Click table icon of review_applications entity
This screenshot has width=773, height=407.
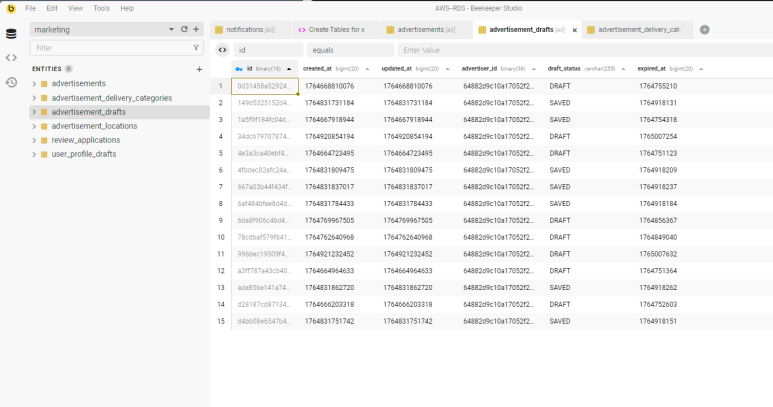(44, 140)
